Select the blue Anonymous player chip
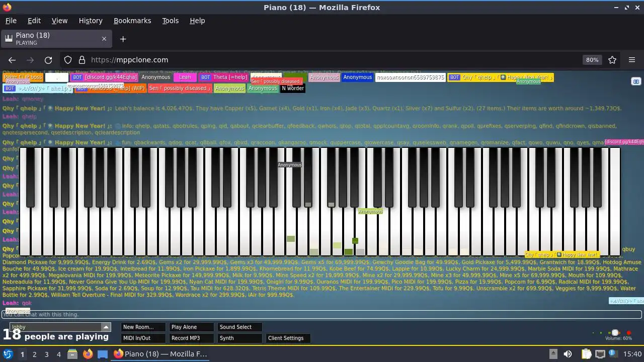Viewport: 644px width, 362px height. click(x=358, y=77)
